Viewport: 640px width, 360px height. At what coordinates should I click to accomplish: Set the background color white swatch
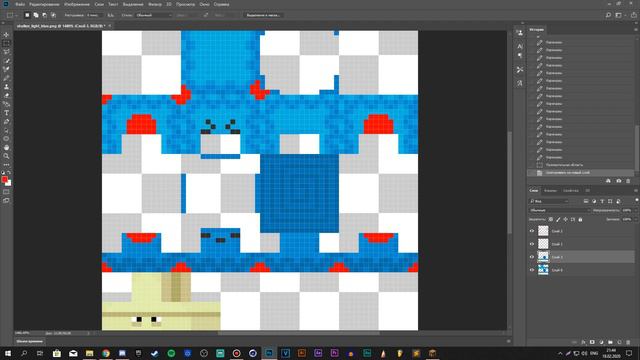tap(9, 183)
